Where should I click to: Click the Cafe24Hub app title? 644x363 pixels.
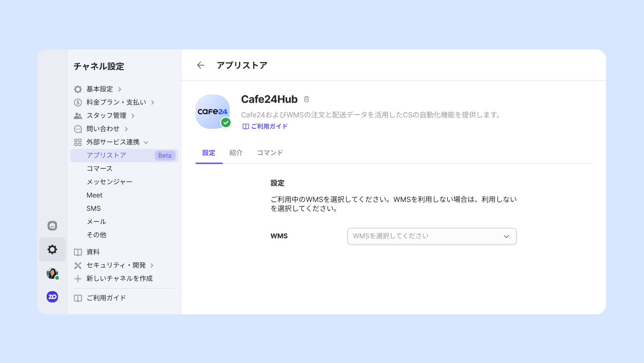click(269, 99)
